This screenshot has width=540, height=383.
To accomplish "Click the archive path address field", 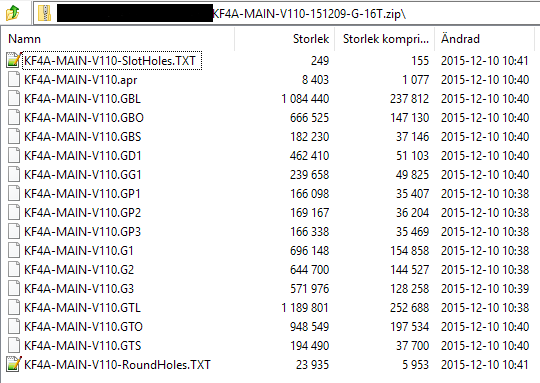I will pos(287,13).
